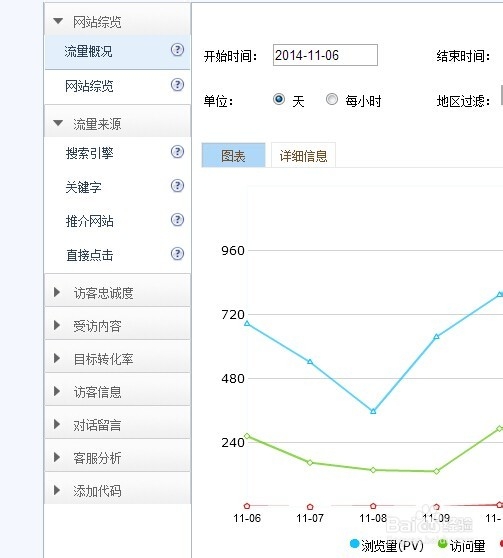Click PV data point at 11-08
This screenshot has width=503, height=558.
[x=373, y=411]
